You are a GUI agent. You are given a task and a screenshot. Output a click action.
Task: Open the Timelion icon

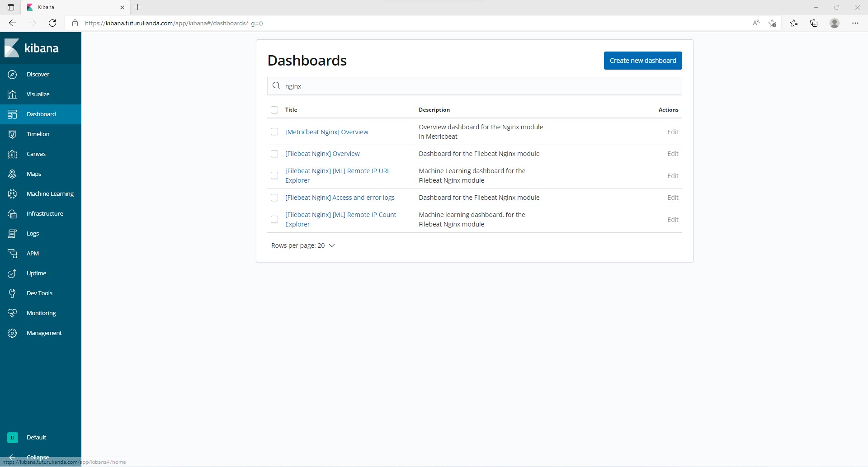pyautogui.click(x=12, y=134)
